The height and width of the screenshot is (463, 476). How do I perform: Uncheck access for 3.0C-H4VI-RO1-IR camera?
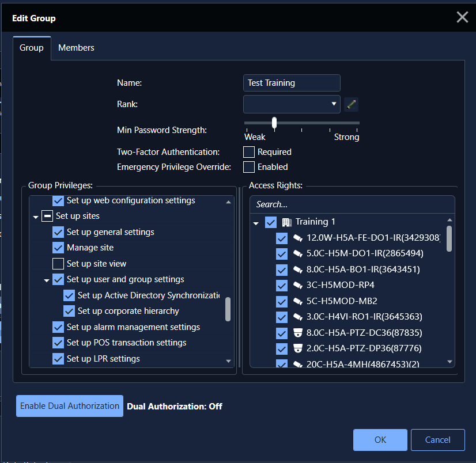click(282, 317)
